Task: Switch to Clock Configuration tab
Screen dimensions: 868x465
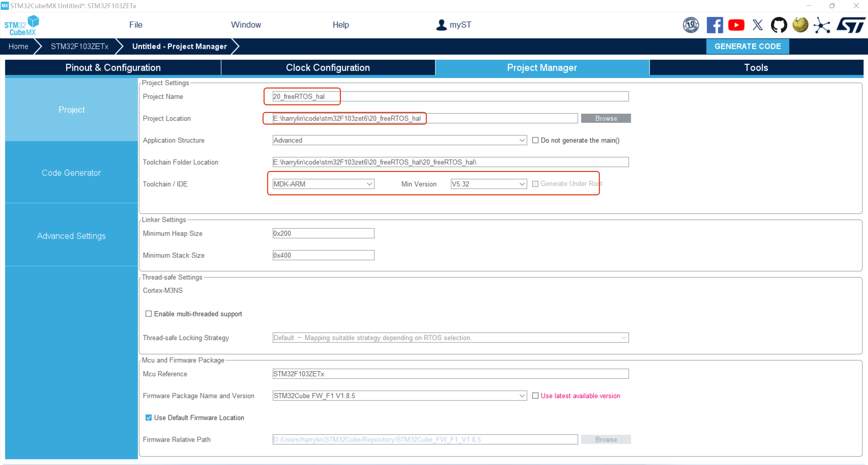Action: pyautogui.click(x=328, y=67)
